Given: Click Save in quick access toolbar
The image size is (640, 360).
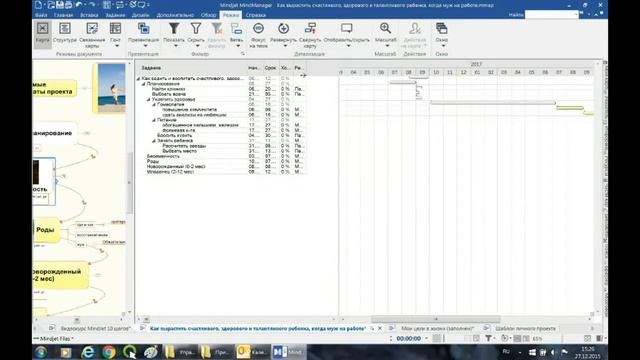Looking at the screenshot, I should click(x=60, y=5).
